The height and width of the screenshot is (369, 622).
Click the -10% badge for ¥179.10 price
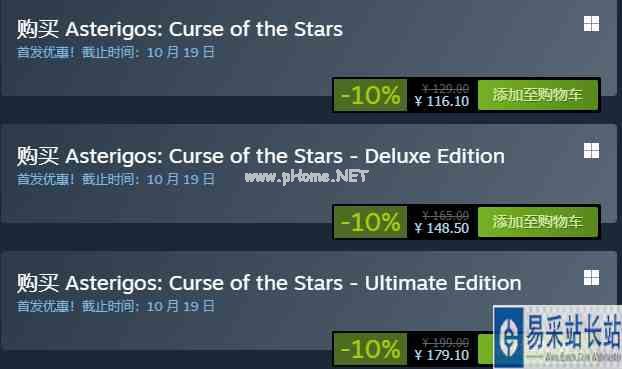pyautogui.click(x=371, y=349)
